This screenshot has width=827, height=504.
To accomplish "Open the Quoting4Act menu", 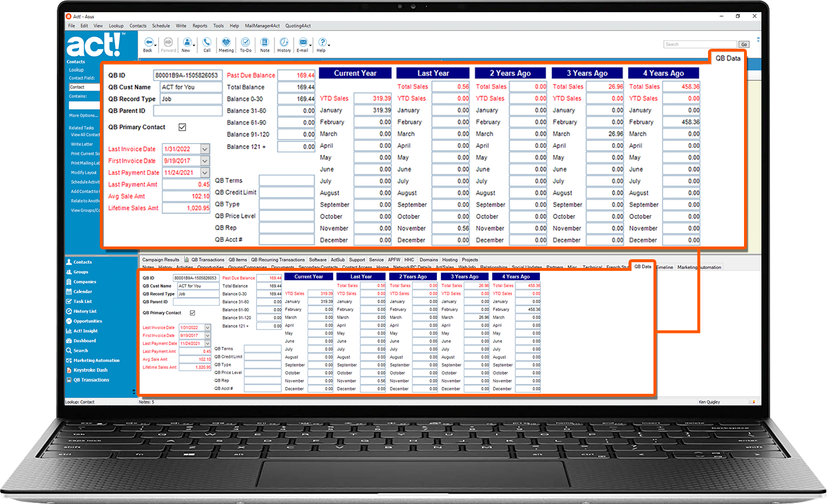I will pos(298,26).
